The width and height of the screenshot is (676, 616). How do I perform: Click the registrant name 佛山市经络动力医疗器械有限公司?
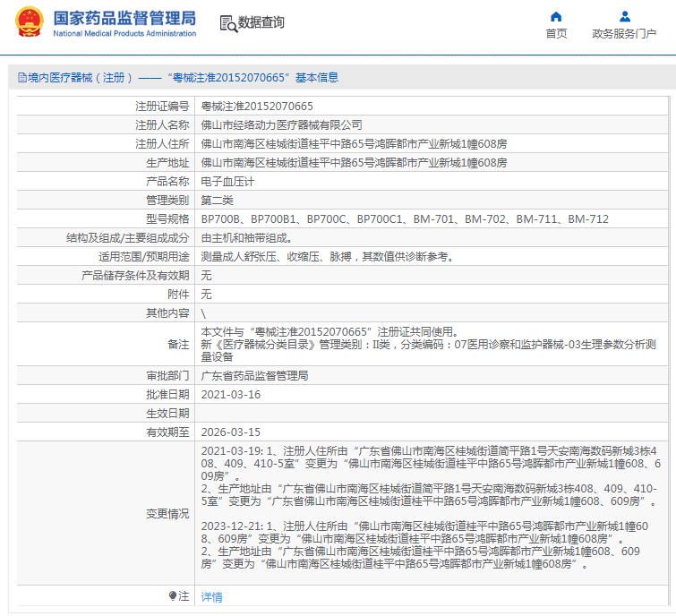pos(281,125)
